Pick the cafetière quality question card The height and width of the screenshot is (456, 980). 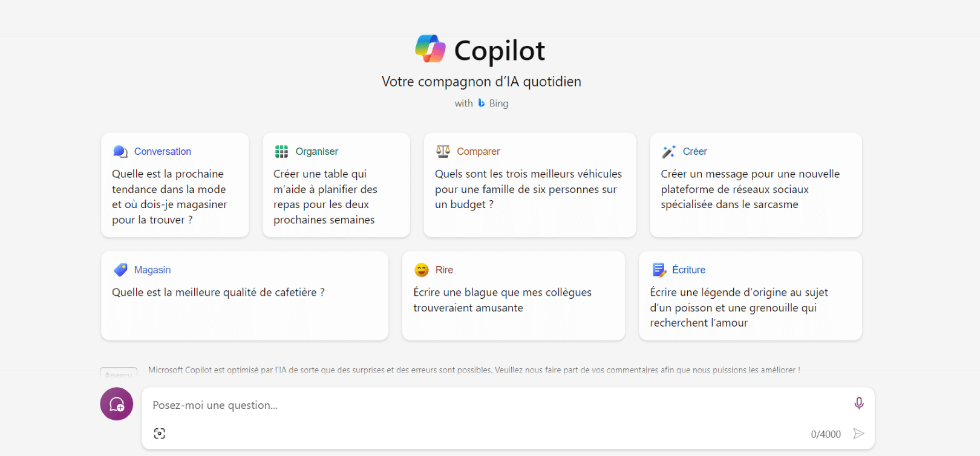point(244,296)
